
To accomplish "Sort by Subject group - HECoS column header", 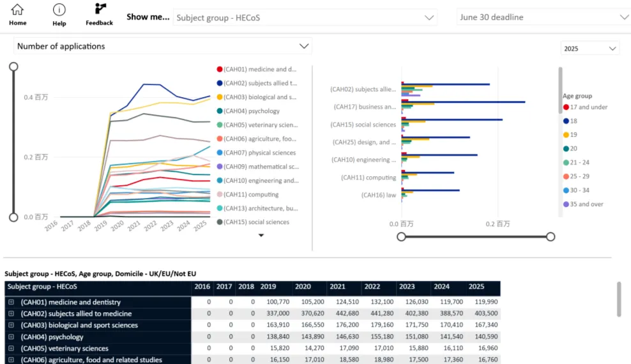I will (42, 287).
